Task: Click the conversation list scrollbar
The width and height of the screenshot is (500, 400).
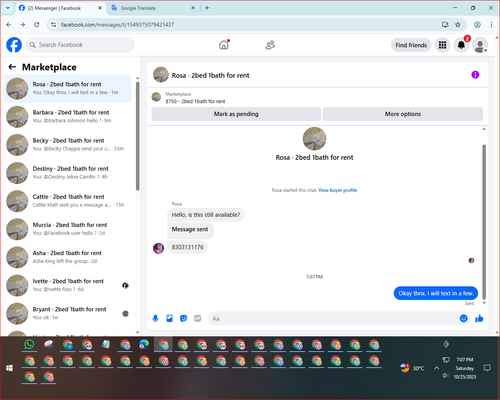Action: 137,135
